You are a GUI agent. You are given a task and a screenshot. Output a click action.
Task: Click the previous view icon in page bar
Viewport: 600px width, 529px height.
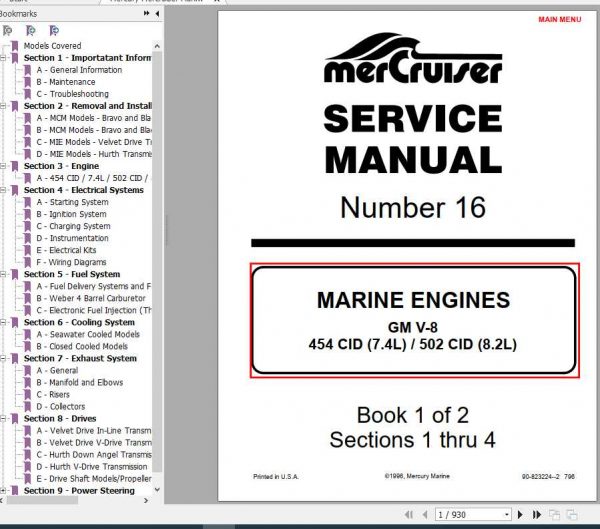coord(554,514)
